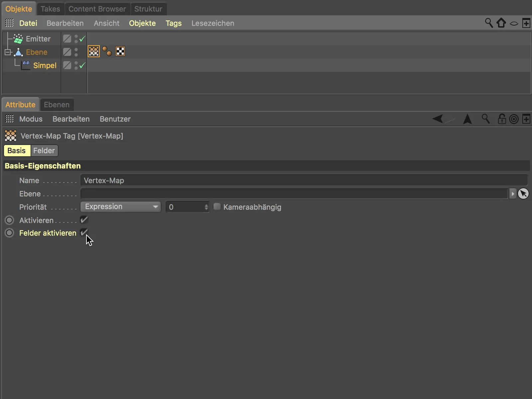Screen dimensions: 532x399
Task: Select the Vertex-Map tag on Ebene
Action: click(x=94, y=52)
